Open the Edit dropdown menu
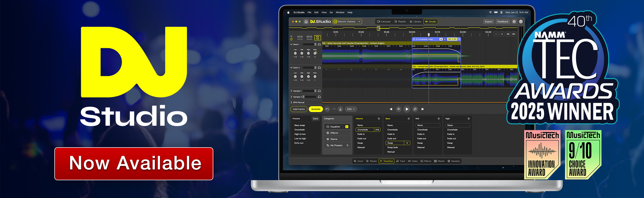The width and height of the screenshot is (644, 198). (x=351, y=109)
